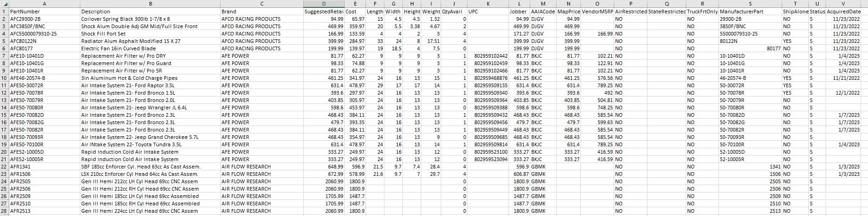Click the UPC cell 802959468876
The height and width of the screenshot is (216, 868).
click(x=488, y=78)
